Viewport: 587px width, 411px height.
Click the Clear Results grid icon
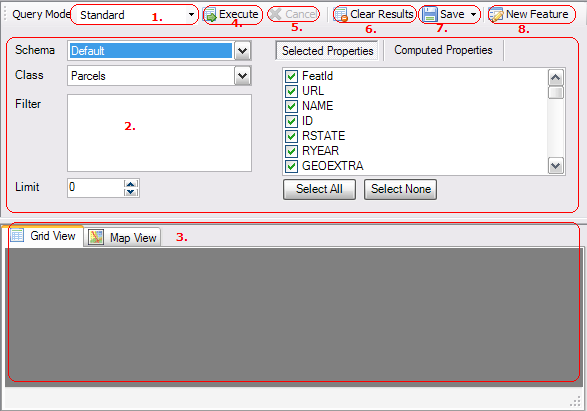point(341,15)
